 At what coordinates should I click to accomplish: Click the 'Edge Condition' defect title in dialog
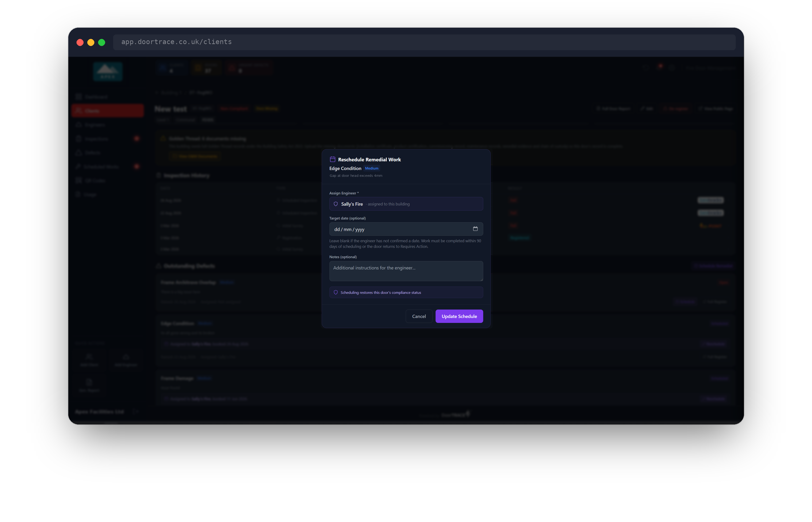coord(345,168)
